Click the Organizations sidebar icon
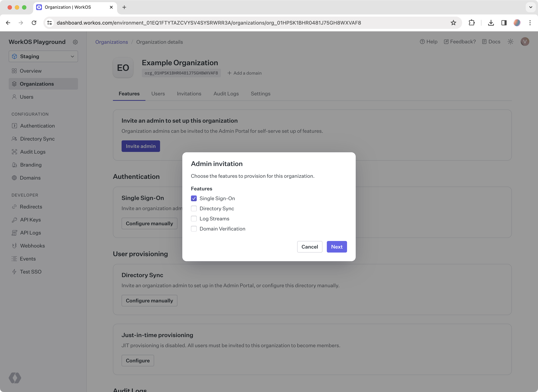Viewport: 538px width, 392px height. (x=14, y=83)
